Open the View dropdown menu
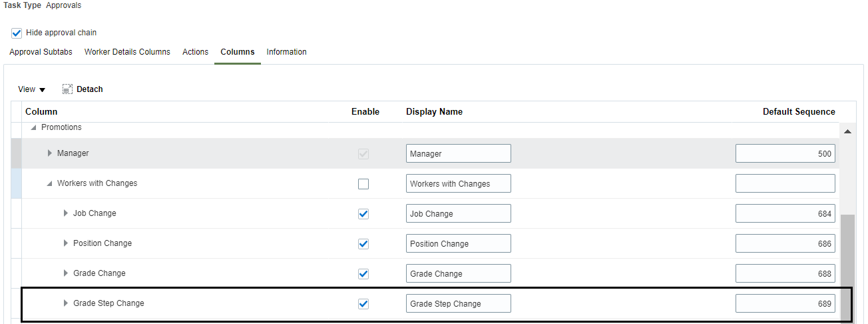868x324 pixels. (31, 89)
